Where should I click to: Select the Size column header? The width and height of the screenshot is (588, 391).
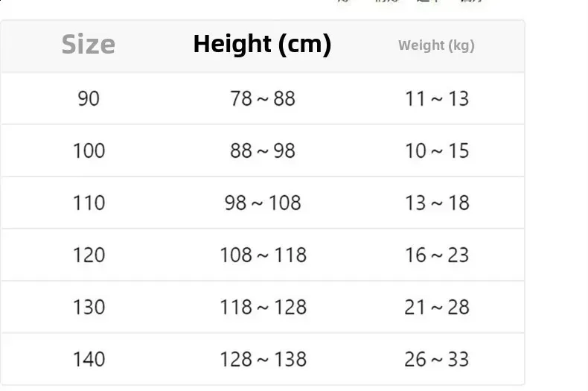pos(89,45)
